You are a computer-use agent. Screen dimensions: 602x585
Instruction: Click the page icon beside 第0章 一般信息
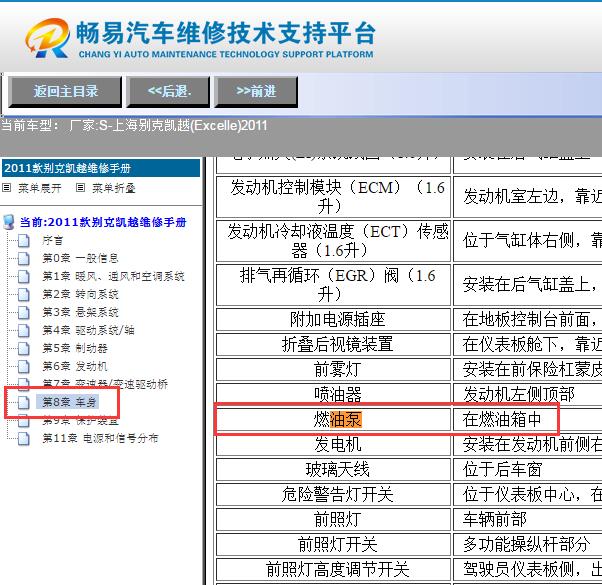[x=24, y=258]
